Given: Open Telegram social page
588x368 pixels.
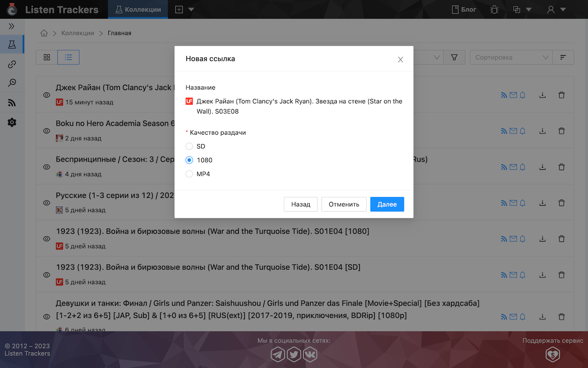Looking at the screenshot, I should (x=278, y=354).
